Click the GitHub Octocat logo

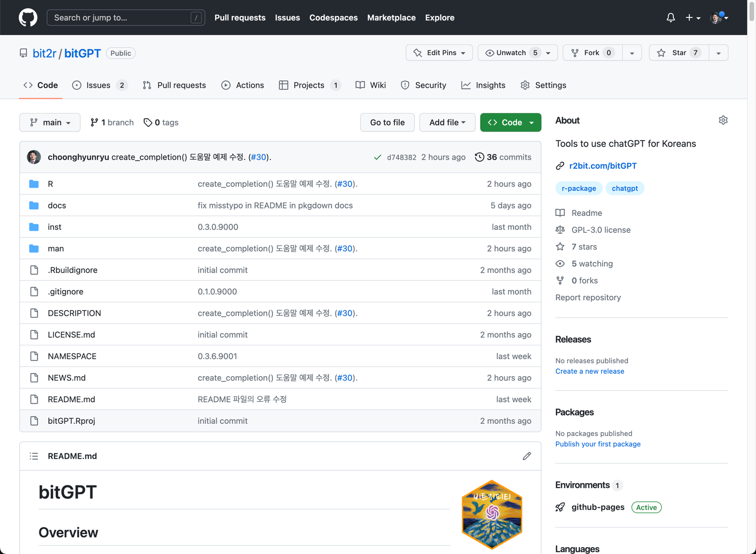tap(28, 17)
